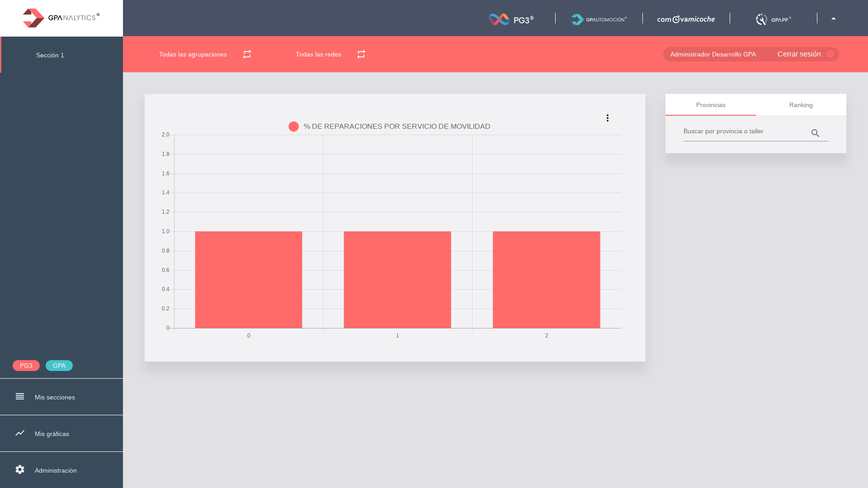Toggle the GPA filter chip
The image size is (868, 488).
(59, 366)
